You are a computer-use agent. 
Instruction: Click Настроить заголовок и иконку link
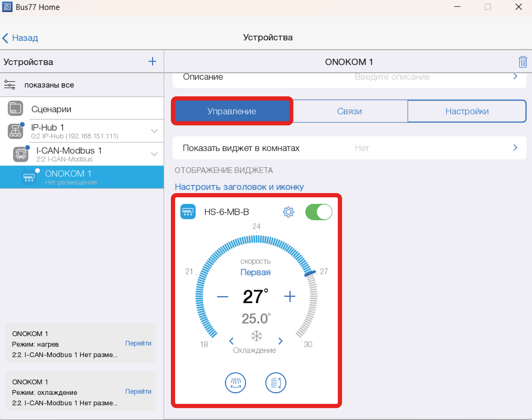point(239,187)
